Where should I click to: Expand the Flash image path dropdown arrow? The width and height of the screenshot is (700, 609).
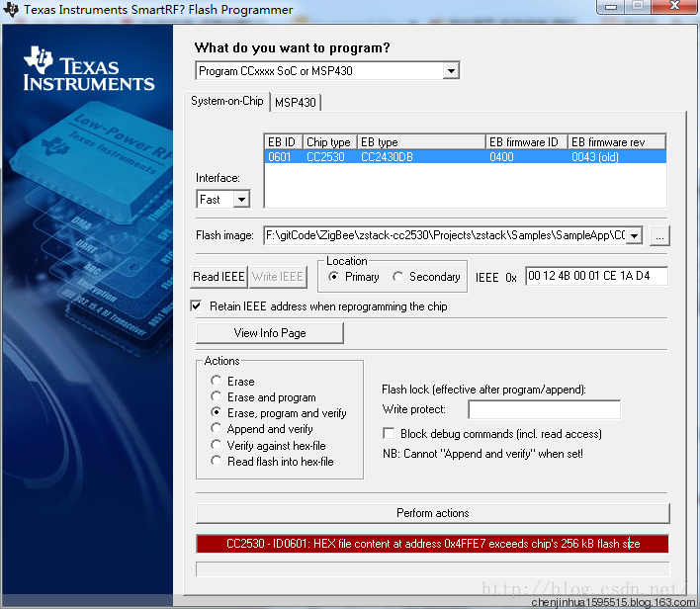pos(634,235)
